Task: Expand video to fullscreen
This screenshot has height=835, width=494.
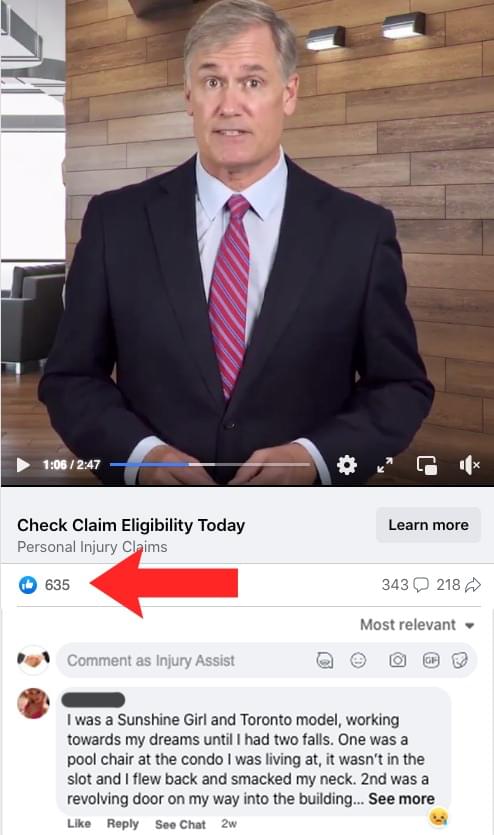Action: point(385,465)
